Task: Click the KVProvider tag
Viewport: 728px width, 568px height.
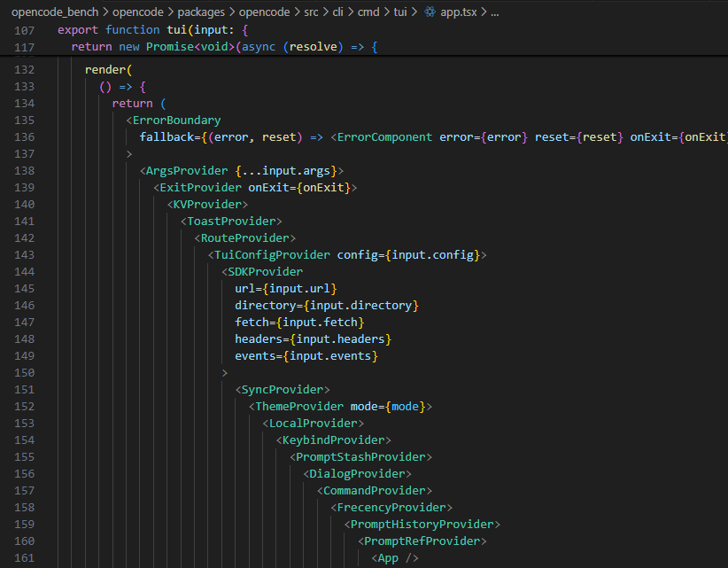Action: 207,205
